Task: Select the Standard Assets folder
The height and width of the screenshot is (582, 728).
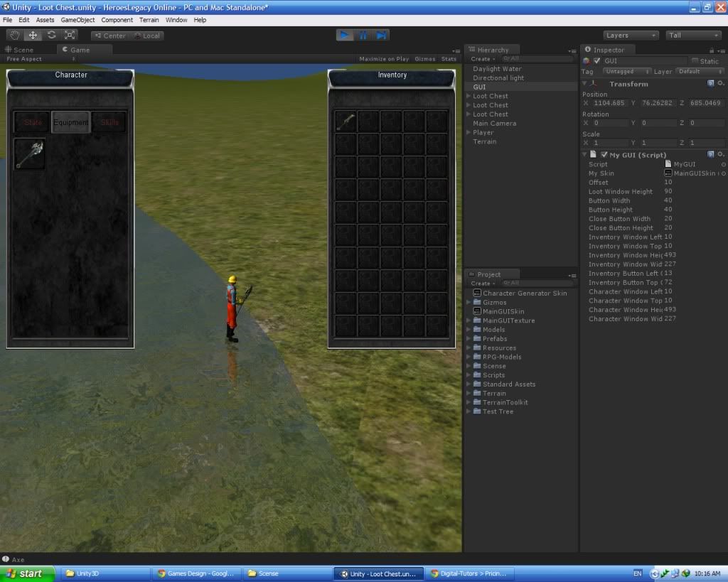Action: point(509,384)
